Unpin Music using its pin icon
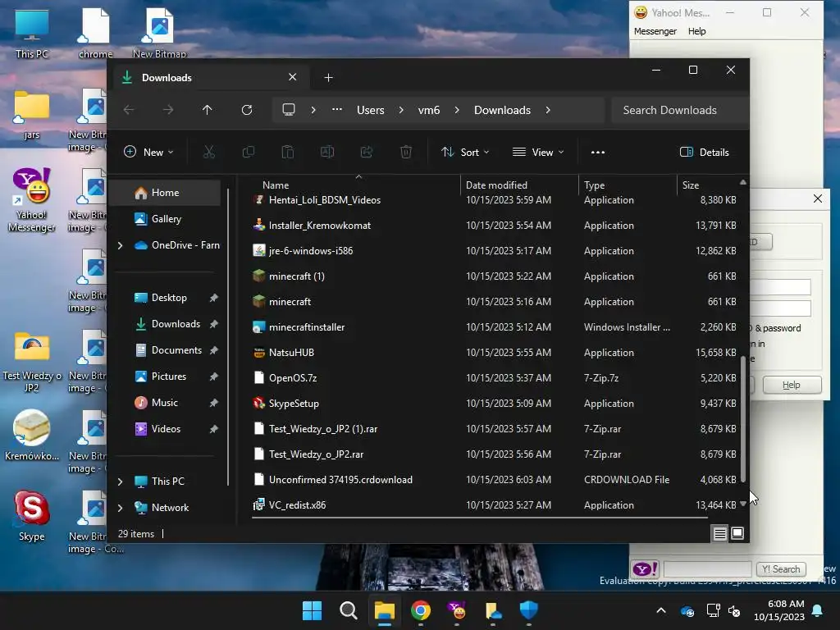The width and height of the screenshot is (840, 630). click(x=214, y=403)
